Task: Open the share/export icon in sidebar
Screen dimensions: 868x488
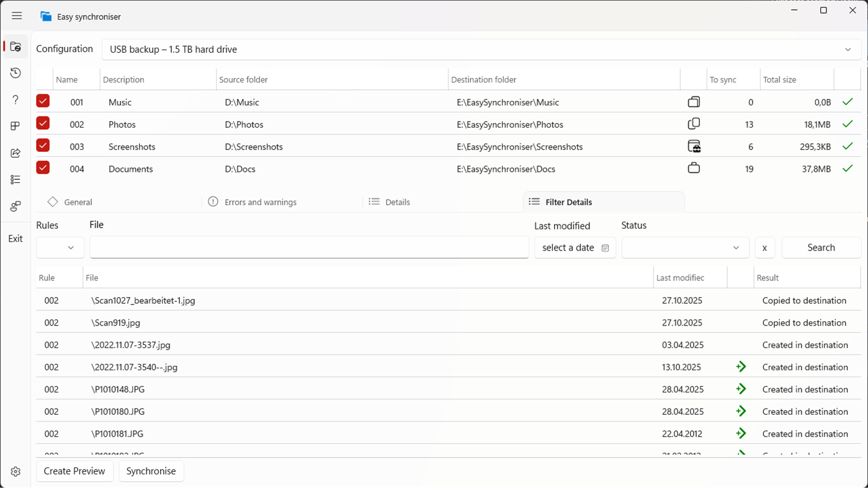Action: coord(16,153)
